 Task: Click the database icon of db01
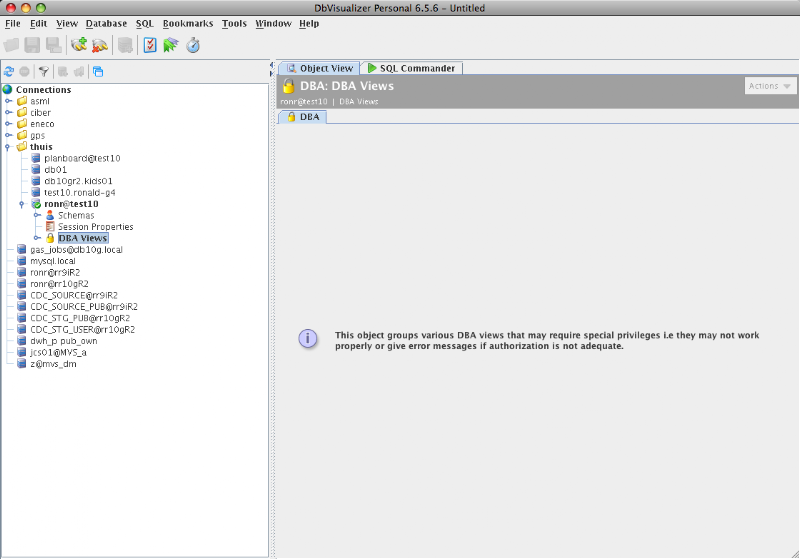36,169
